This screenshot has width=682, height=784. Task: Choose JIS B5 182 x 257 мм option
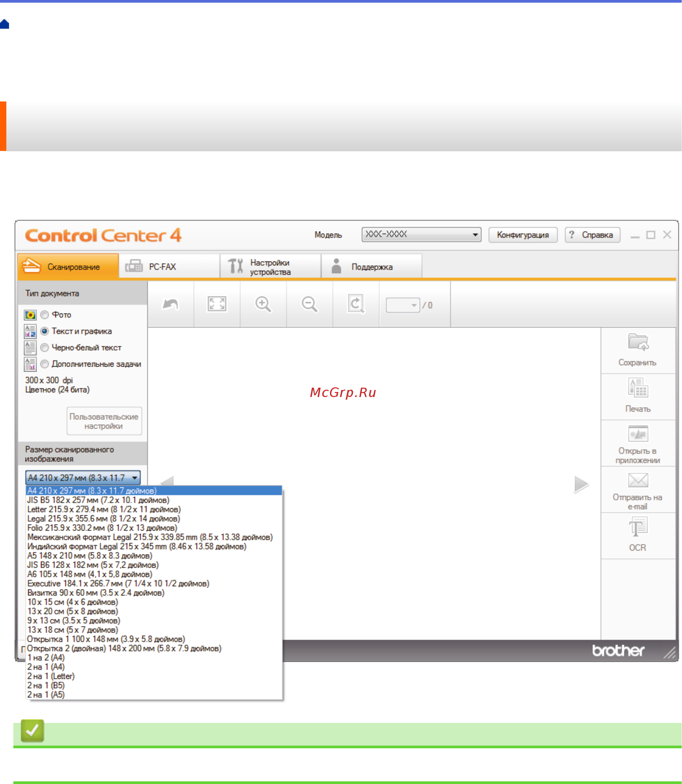tap(154, 500)
